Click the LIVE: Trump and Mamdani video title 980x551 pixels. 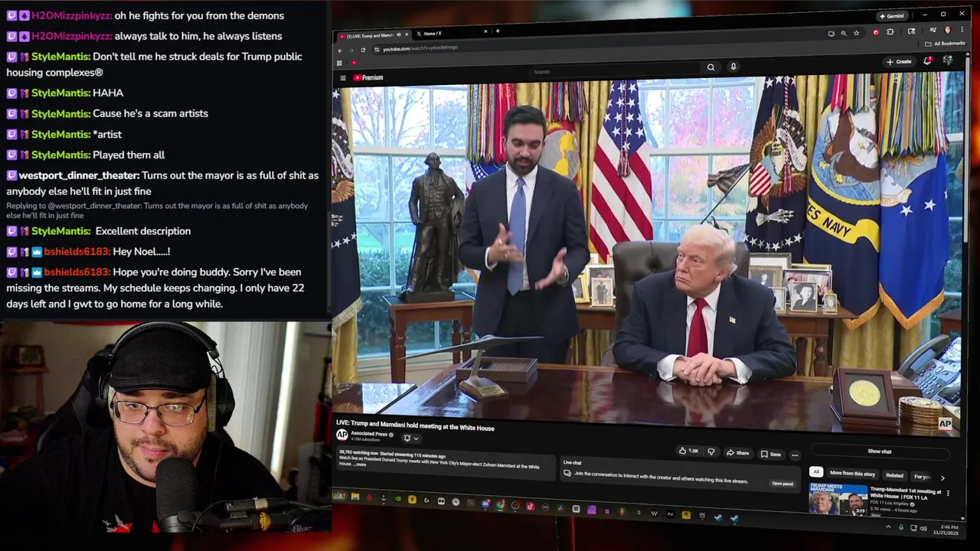pos(415,427)
